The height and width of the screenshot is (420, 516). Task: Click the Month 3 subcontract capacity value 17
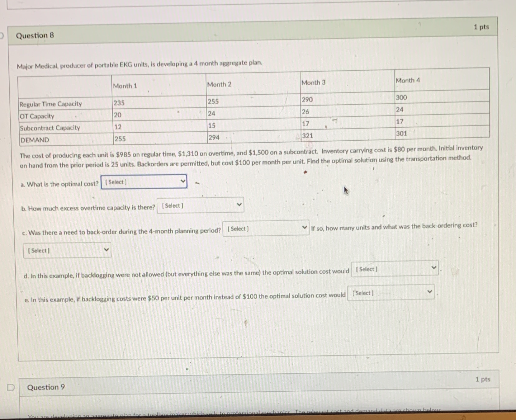(306, 124)
